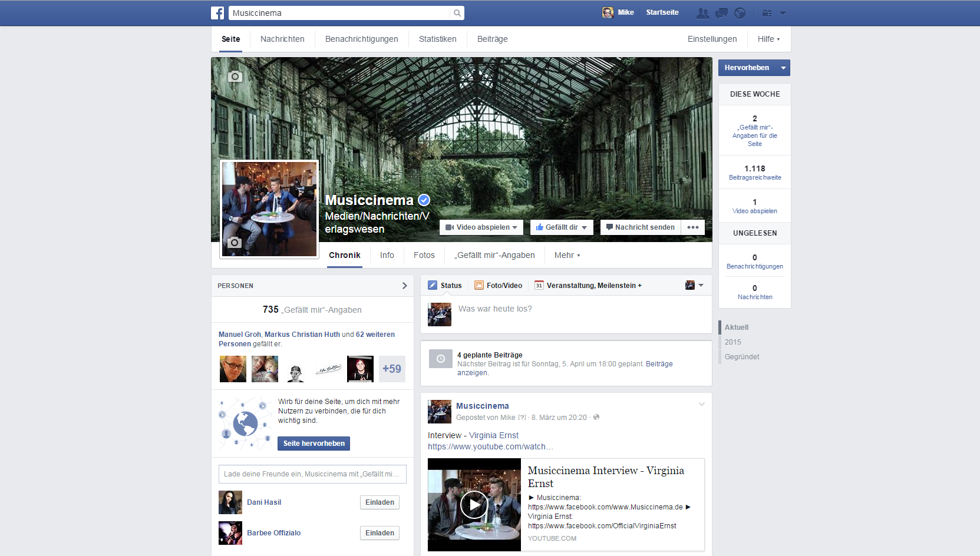
Task: Click the public globe icon on post
Action: (596, 417)
